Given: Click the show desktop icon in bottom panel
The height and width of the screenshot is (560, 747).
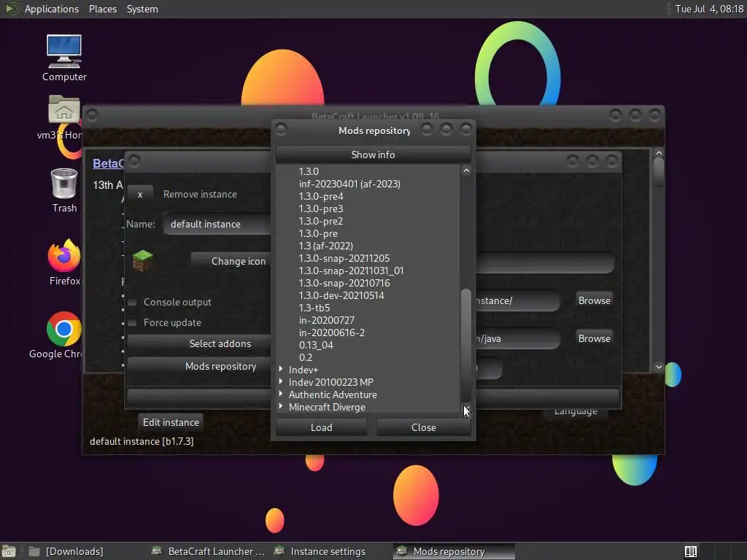Looking at the screenshot, I should point(9,551).
